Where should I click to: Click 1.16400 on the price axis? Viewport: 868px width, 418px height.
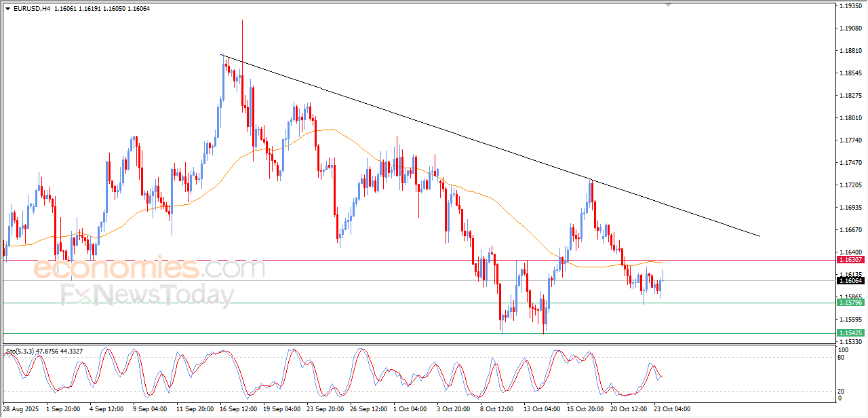point(850,252)
